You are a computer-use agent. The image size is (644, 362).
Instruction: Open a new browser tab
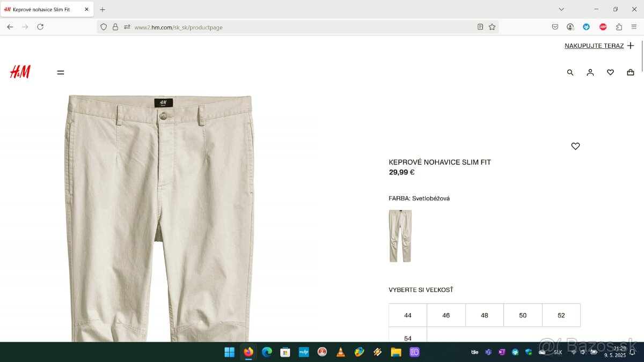pyautogui.click(x=103, y=10)
